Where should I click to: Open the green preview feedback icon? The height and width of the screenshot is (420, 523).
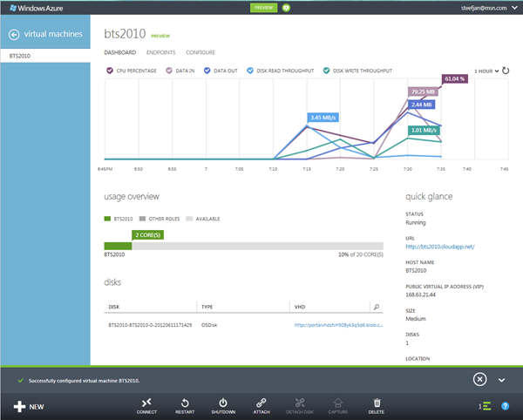[286, 8]
